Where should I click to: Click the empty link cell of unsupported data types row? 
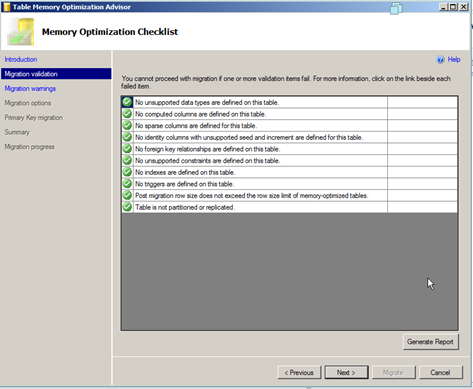pyautogui.click(x=422, y=102)
